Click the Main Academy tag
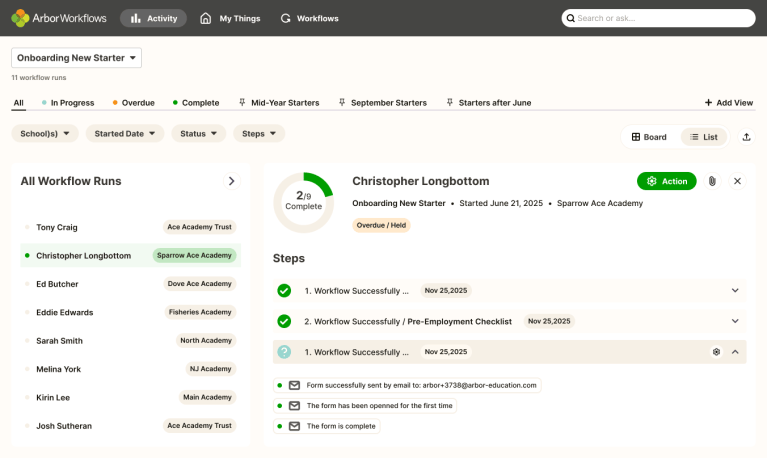This screenshot has width=767, height=458. 207,397
